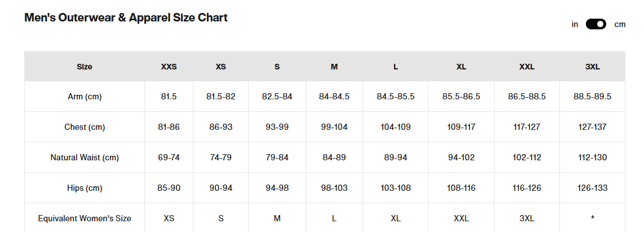Select the Chest (cm) row label

click(x=85, y=127)
